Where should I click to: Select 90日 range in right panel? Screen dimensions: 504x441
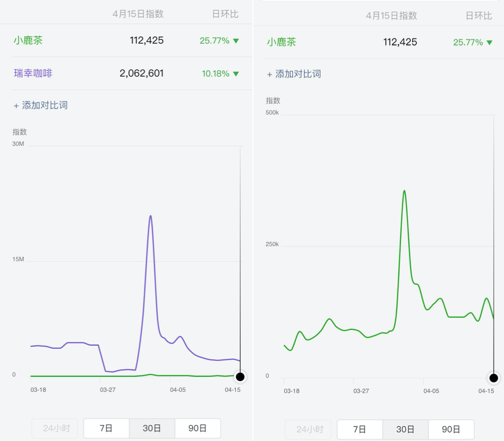tap(451, 429)
